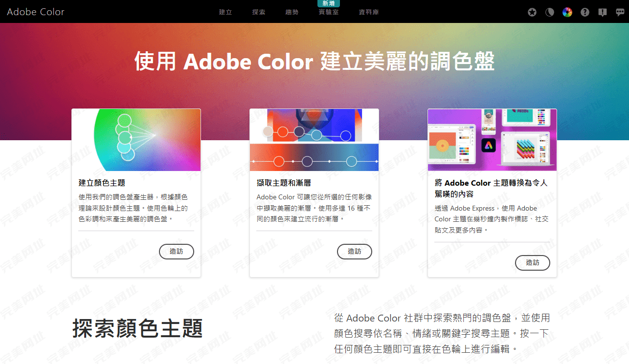Click 造訪 button under 擷取主題和漸層
This screenshot has height=364, width=629.
355,251
